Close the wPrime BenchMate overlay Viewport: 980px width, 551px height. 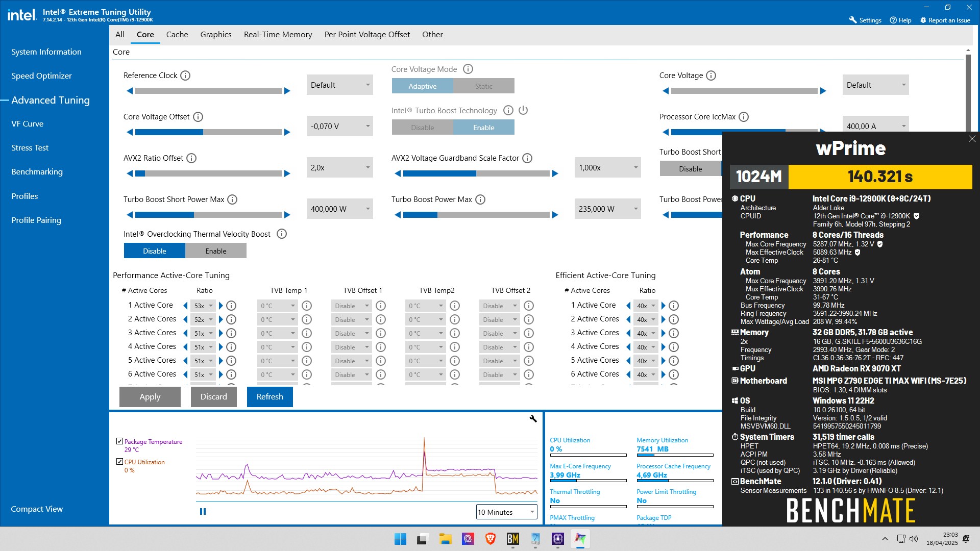click(972, 139)
